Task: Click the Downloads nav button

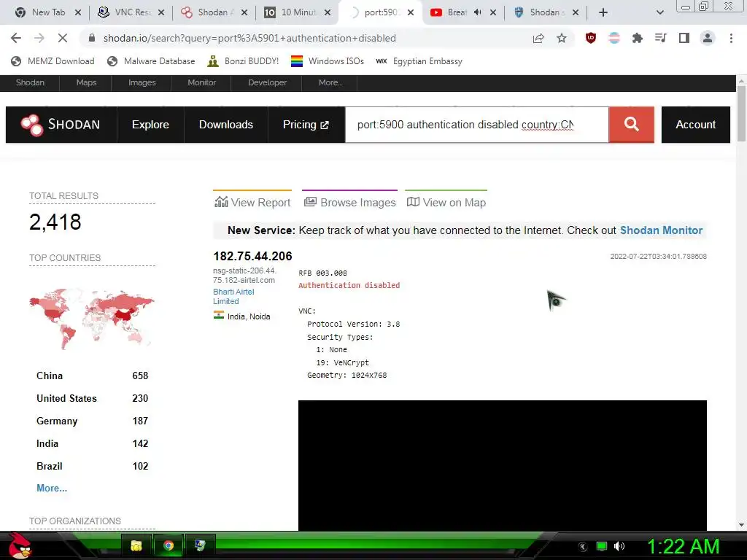Action: tap(226, 125)
